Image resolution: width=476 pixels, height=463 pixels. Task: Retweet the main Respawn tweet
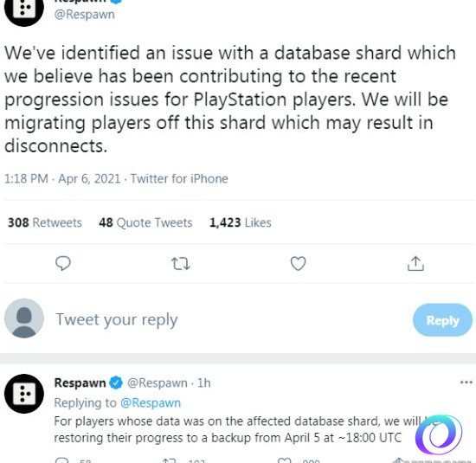tap(181, 264)
